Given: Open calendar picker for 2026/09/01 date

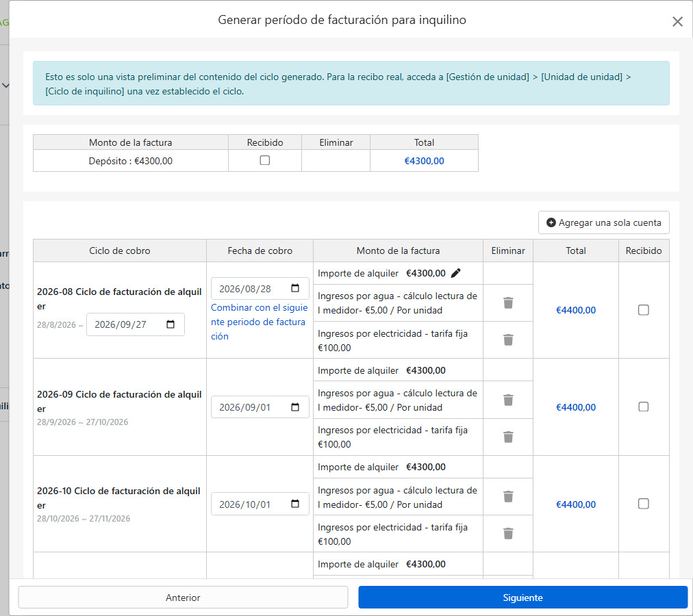Looking at the screenshot, I should pyautogui.click(x=295, y=407).
